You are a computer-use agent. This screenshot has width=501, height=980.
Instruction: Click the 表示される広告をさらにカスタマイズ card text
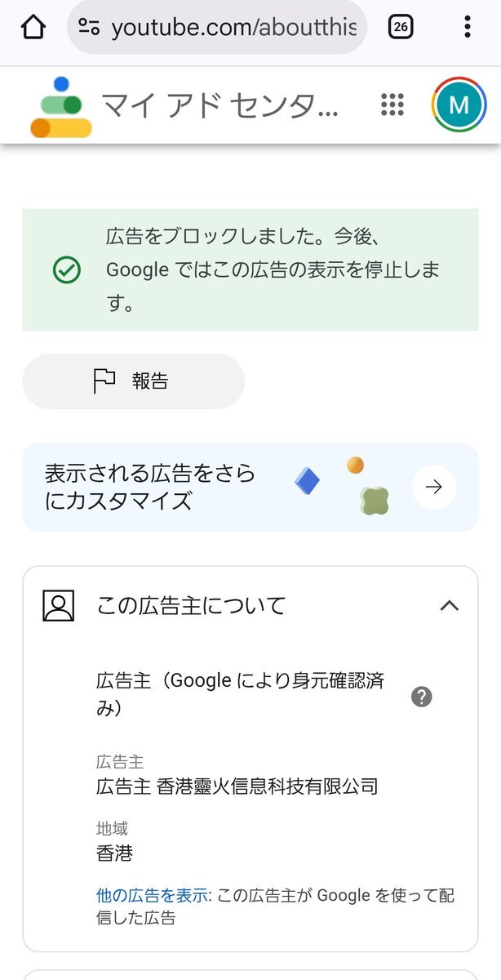click(x=149, y=488)
